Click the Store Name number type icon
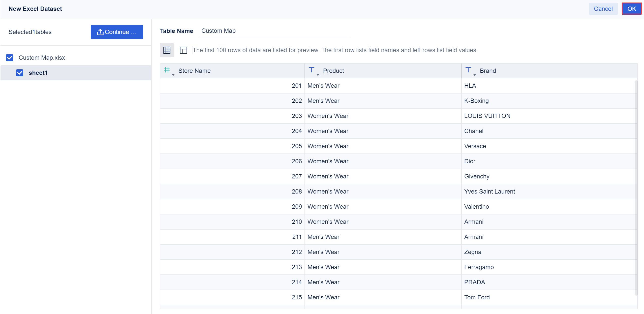Viewport: 644px width, 314px height. tap(167, 70)
